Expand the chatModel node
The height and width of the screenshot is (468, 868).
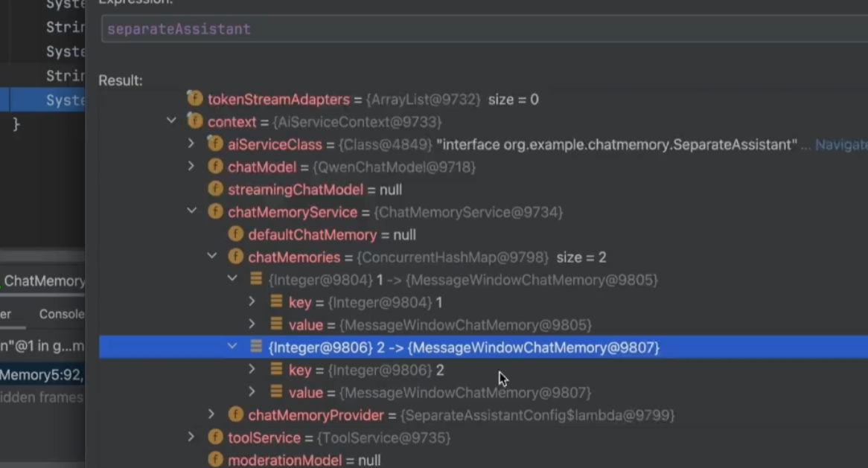pos(191,165)
